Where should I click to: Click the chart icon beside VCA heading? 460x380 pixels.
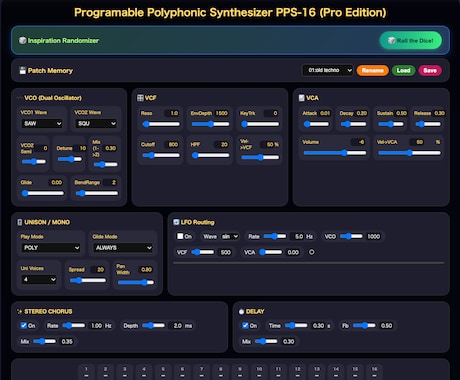coord(301,98)
